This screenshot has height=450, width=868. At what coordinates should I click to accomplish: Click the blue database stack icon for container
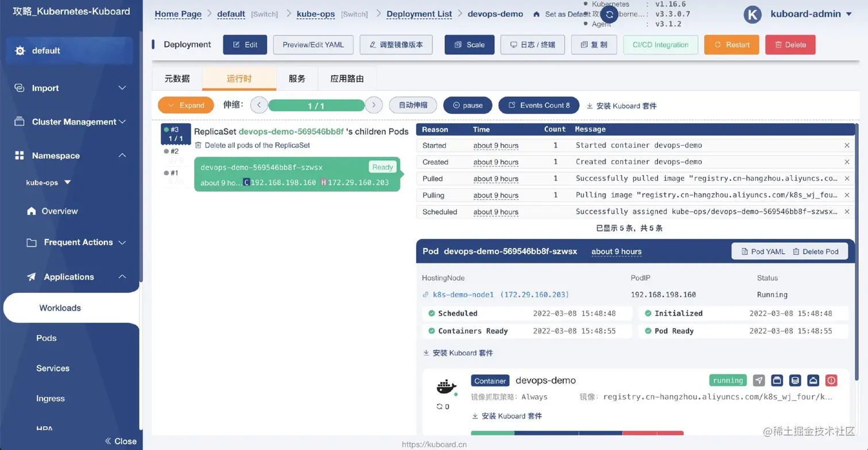(x=795, y=381)
